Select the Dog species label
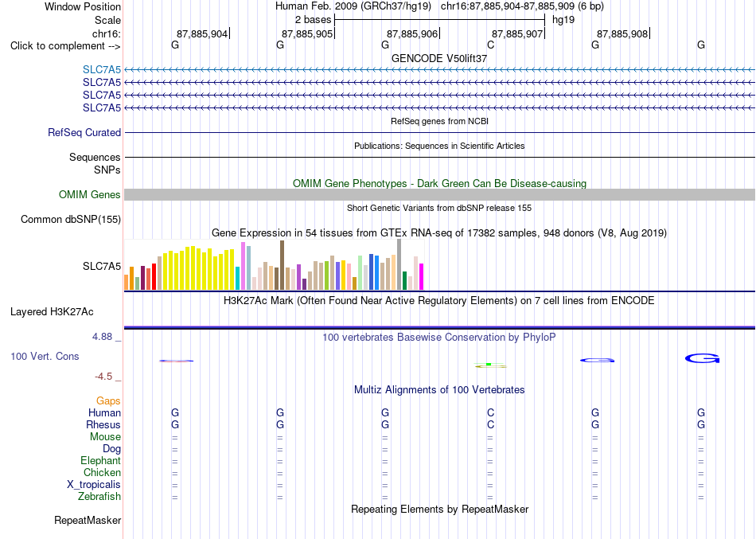Screen dimensions: 756x539 point(111,449)
